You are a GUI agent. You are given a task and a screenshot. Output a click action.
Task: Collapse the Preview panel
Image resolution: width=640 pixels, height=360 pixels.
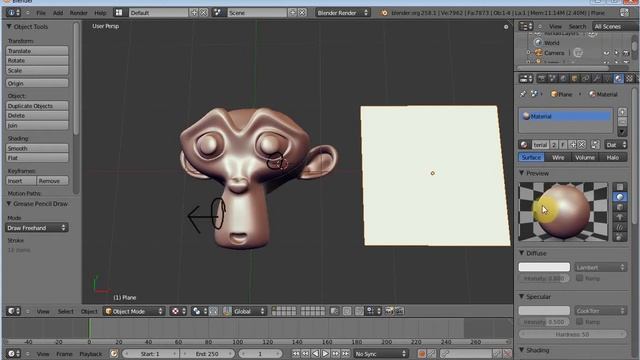click(x=522, y=173)
